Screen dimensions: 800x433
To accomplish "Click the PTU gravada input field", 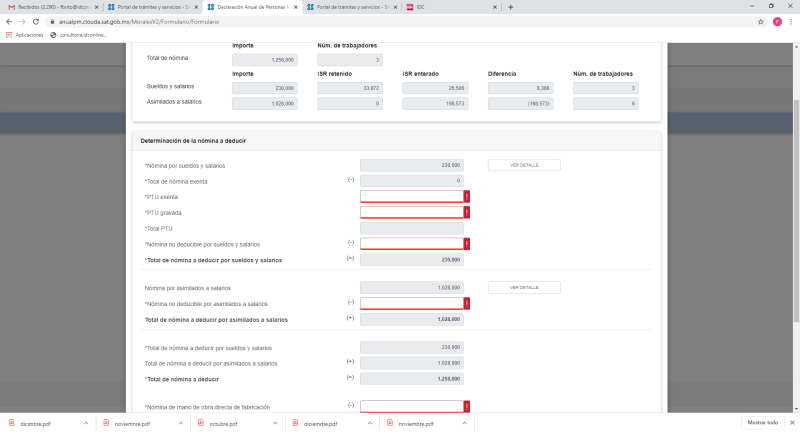I will [x=412, y=212].
